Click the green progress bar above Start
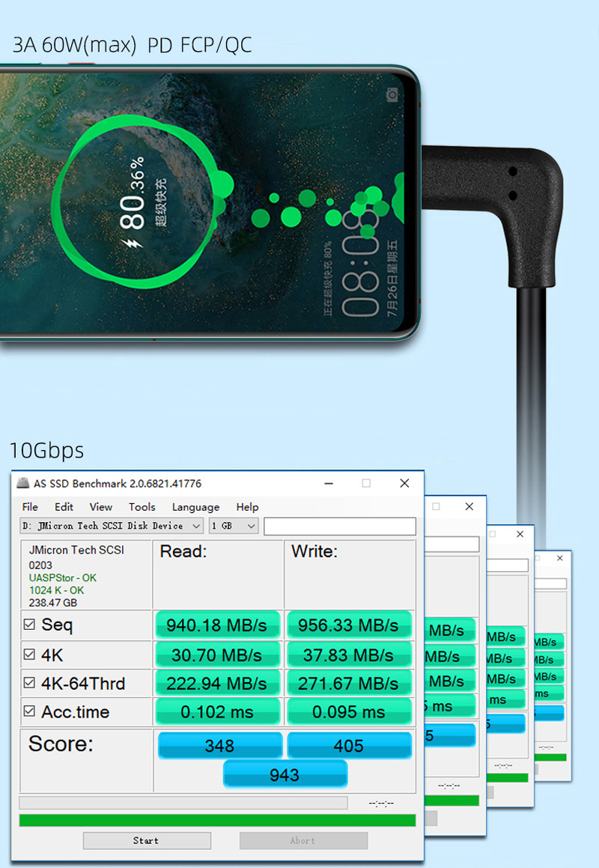 217,821
